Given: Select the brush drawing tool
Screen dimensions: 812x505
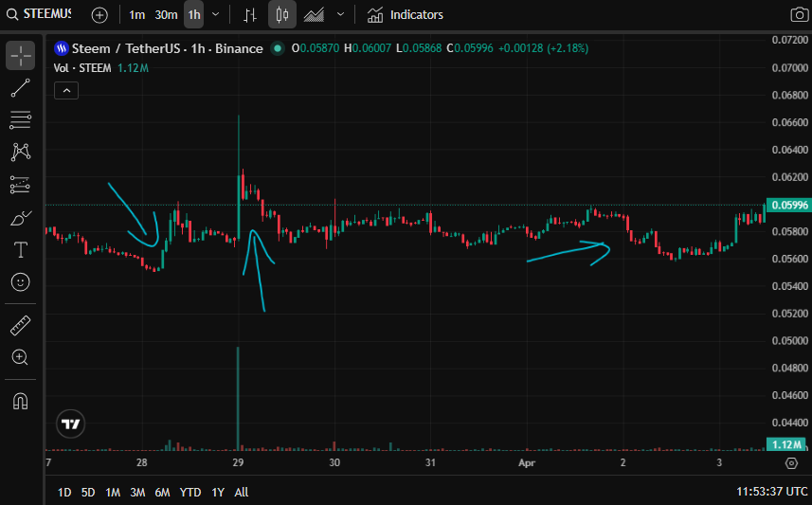Looking at the screenshot, I should [21, 218].
